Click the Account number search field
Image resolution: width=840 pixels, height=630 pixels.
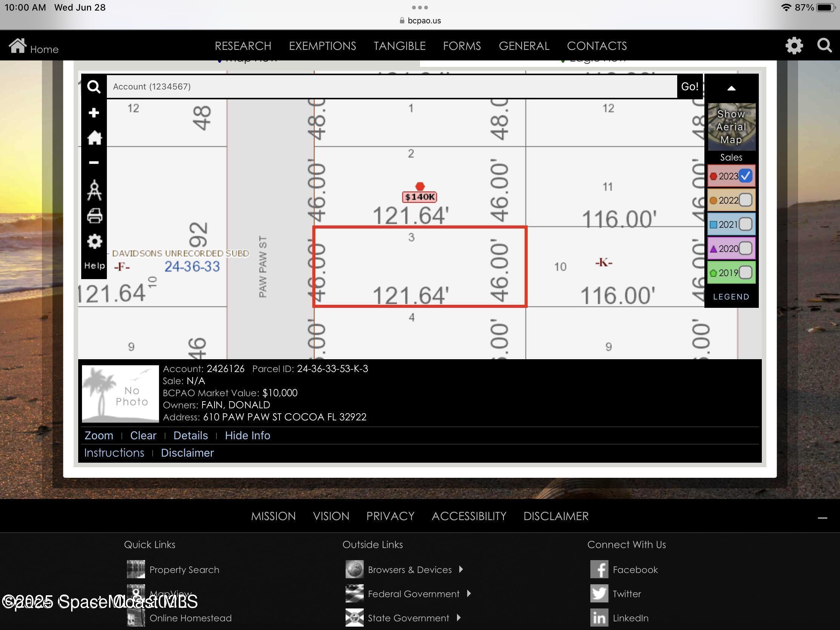click(391, 86)
